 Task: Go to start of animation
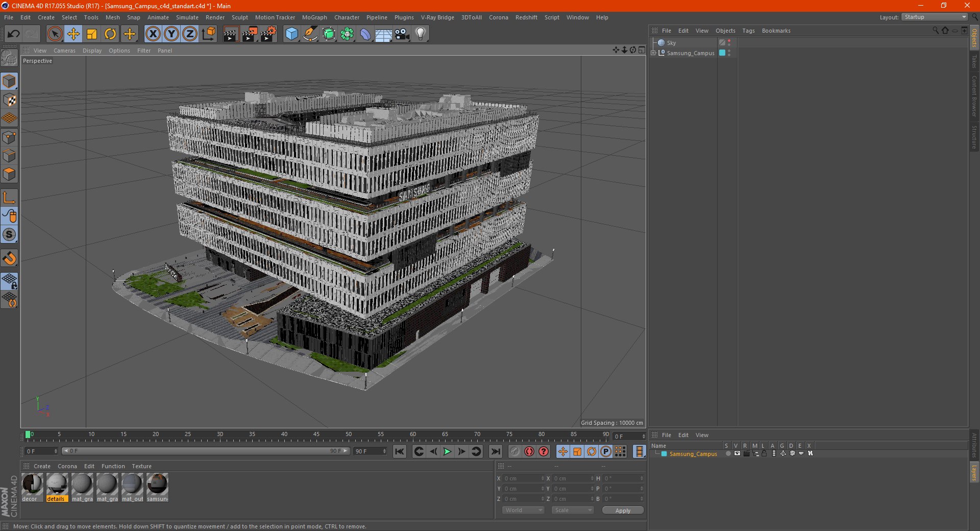click(x=400, y=451)
